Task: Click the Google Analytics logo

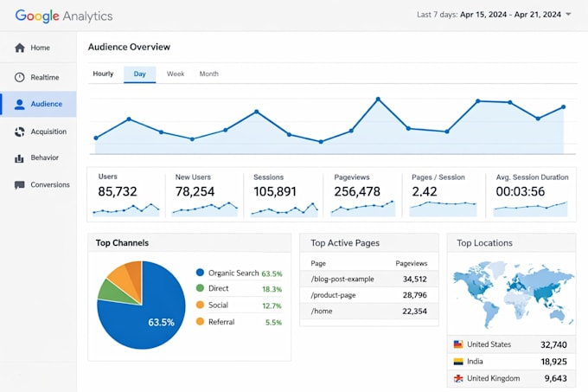Action: [64, 16]
